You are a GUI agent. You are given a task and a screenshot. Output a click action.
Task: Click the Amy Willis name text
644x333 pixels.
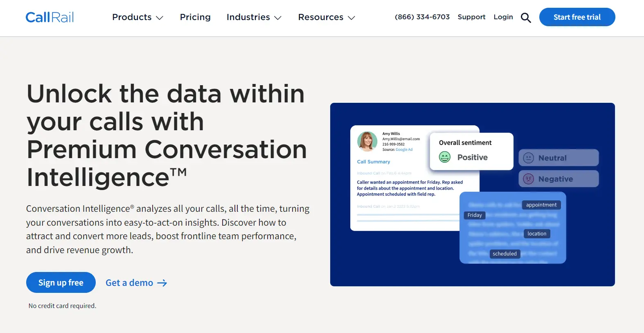pyautogui.click(x=391, y=134)
